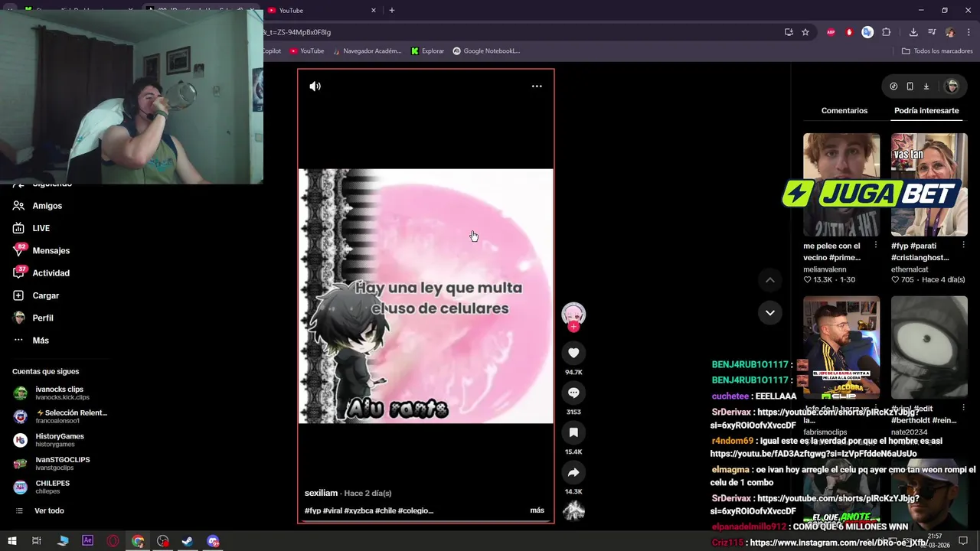Expand the video description with más
This screenshot has width=980, height=551.
tap(537, 510)
